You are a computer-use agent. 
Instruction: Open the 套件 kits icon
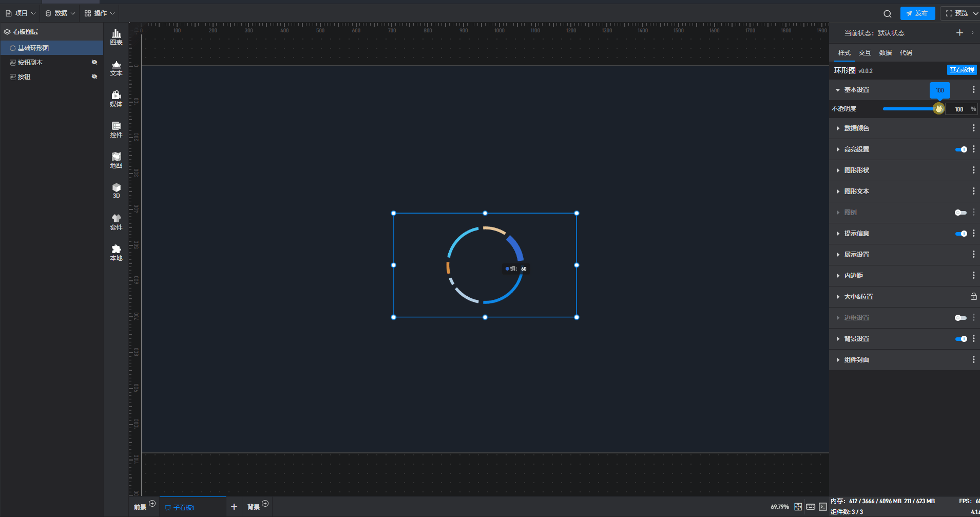point(117,222)
